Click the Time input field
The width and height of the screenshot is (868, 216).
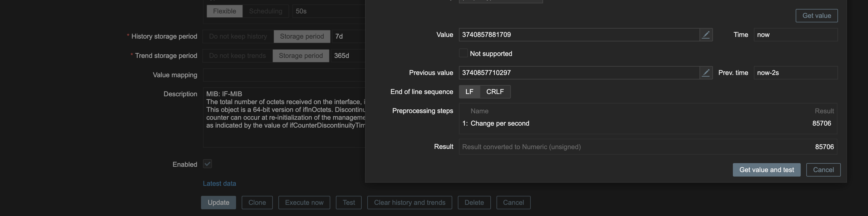point(795,35)
